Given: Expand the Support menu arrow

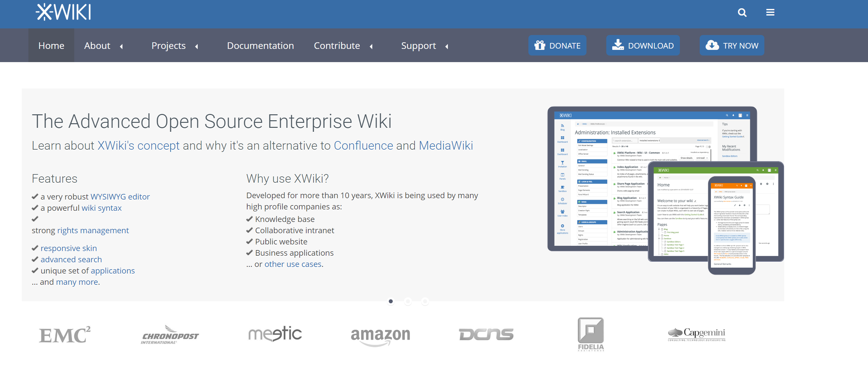Looking at the screenshot, I should (447, 46).
